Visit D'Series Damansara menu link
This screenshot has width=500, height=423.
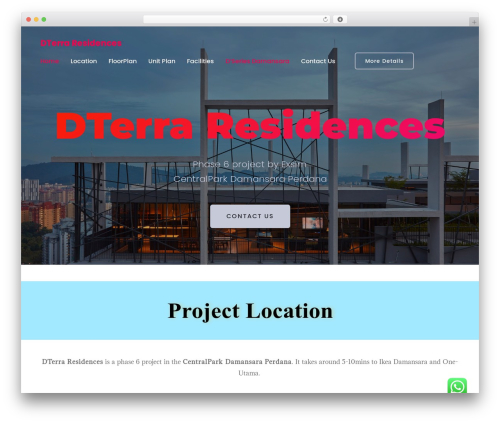pyautogui.click(x=257, y=61)
